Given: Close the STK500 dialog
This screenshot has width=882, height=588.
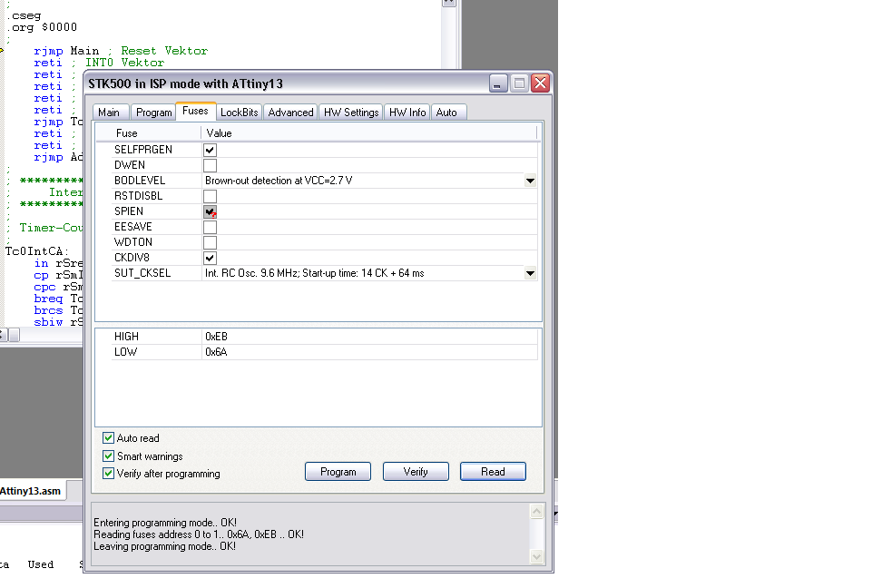Looking at the screenshot, I should pos(540,83).
